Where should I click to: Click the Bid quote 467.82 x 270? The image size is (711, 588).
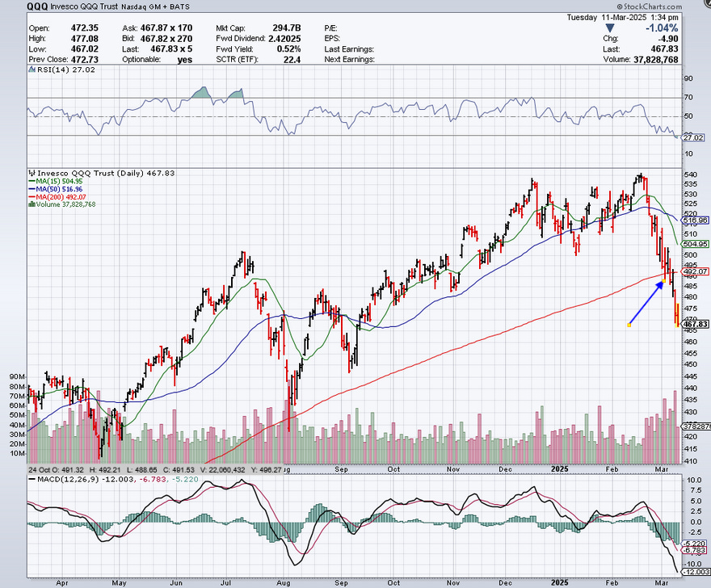pyautogui.click(x=166, y=39)
